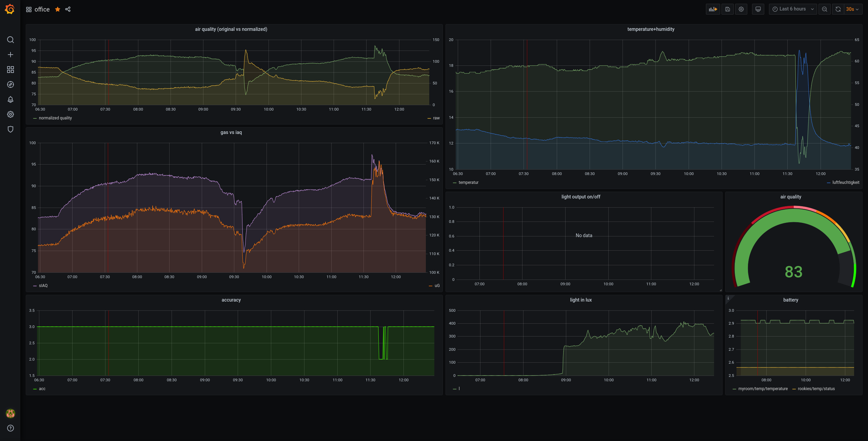Click the Create plus icon
This screenshot has width=868, height=441.
pos(11,55)
